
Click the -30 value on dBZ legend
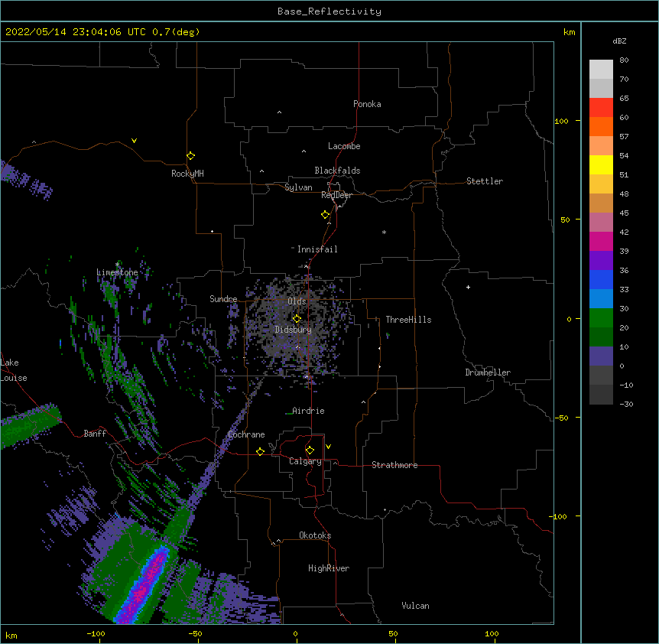[x=626, y=404]
